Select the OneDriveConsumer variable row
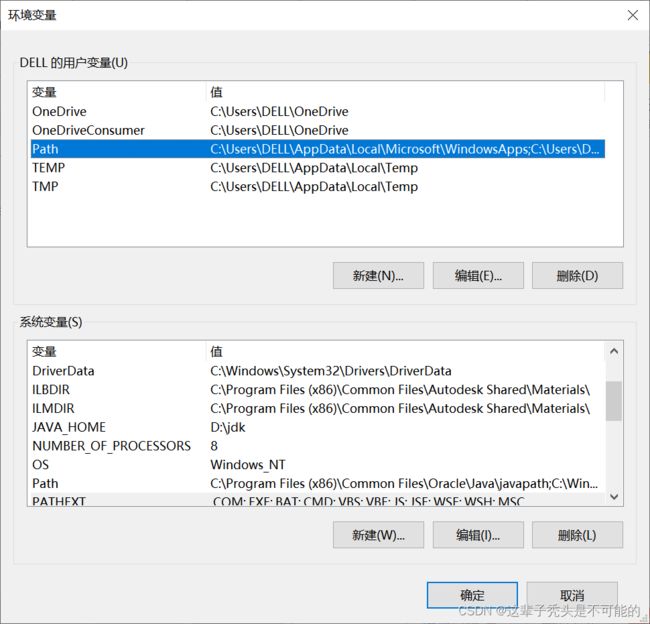The height and width of the screenshot is (624, 650). 88,130
